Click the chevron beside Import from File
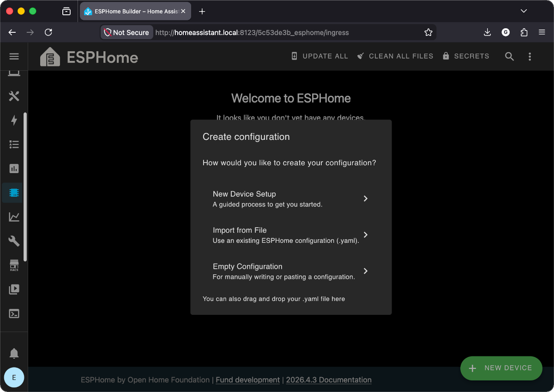This screenshot has height=392, width=554. [x=365, y=235]
